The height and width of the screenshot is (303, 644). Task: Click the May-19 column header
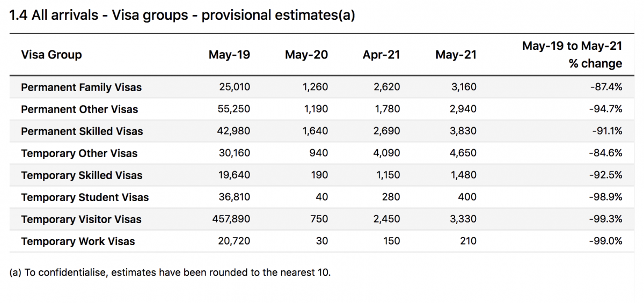click(x=229, y=55)
